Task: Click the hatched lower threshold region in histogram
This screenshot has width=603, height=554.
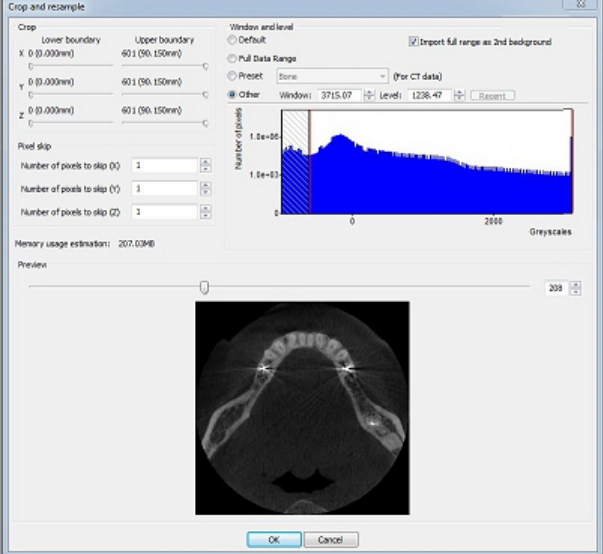Action: pos(295,161)
